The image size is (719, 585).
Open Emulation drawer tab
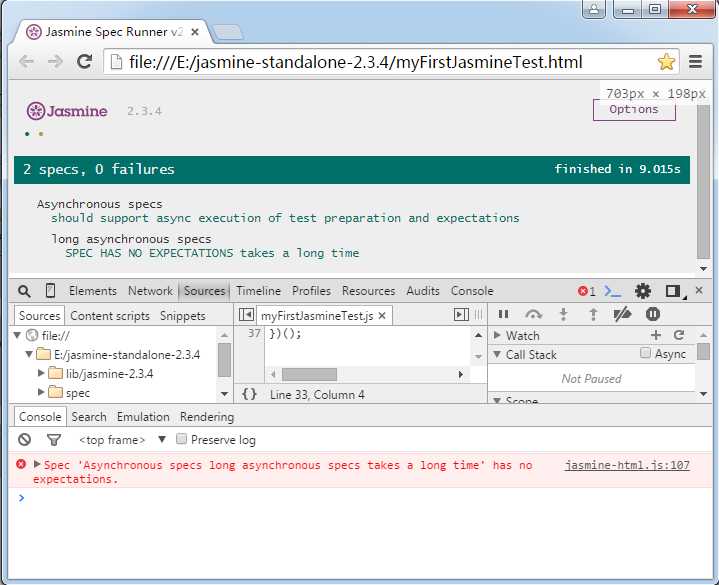point(143,417)
